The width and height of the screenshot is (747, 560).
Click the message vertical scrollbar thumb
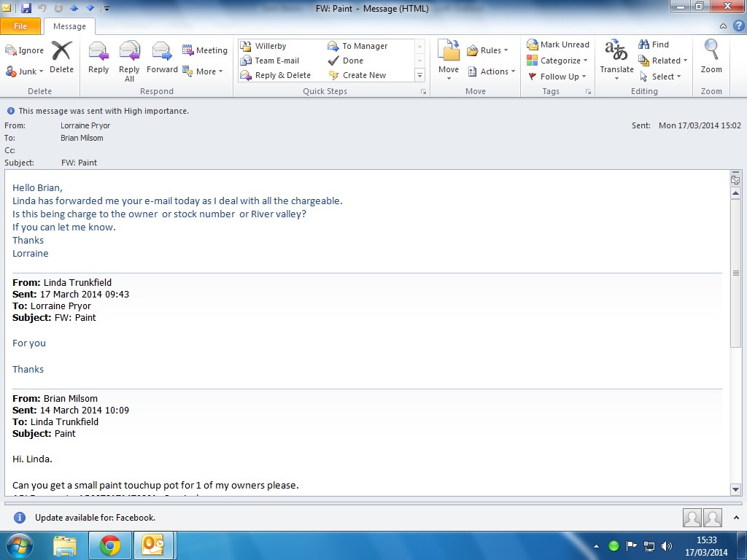click(x=735, y=273)
